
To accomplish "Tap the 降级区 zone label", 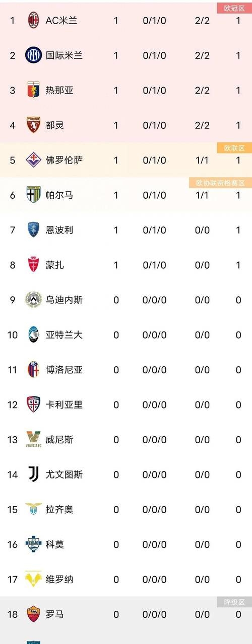I will (x=234, y=602).
